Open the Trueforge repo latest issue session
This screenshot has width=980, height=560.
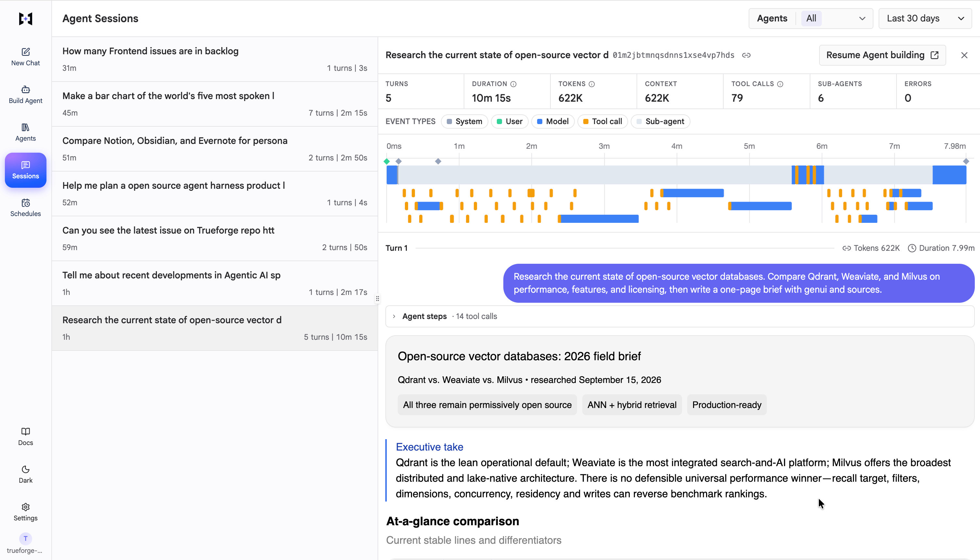click(x=214, y=238)
